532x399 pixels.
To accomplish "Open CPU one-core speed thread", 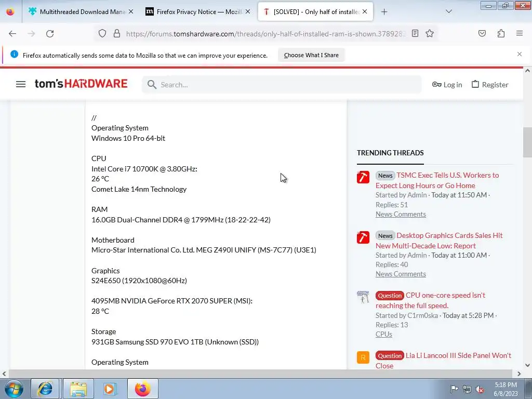I will 431,300.
